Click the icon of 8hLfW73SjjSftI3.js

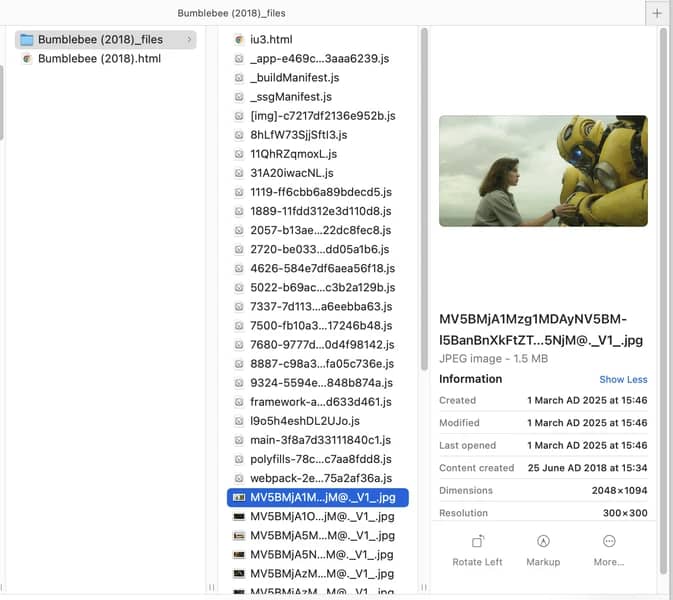[x=239, y=135]
